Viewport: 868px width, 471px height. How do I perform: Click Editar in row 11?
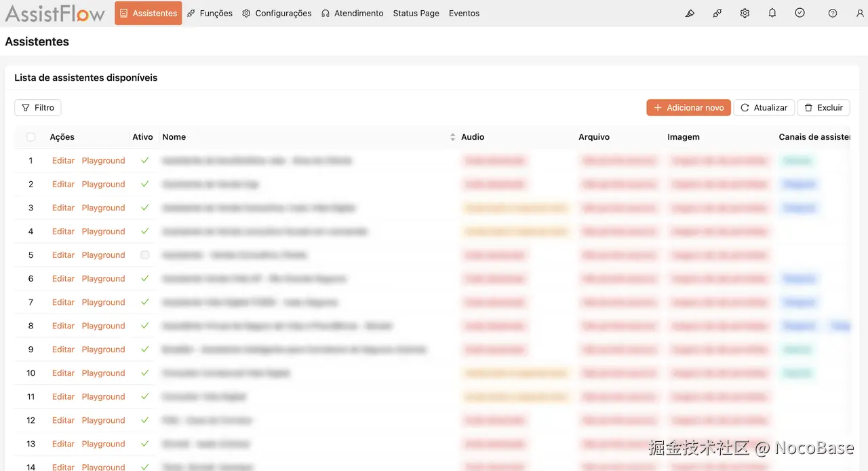pos(63,396)
